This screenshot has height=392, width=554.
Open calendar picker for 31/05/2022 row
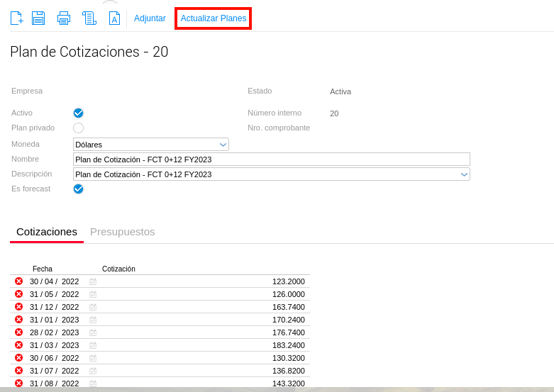tap(93, 294)
